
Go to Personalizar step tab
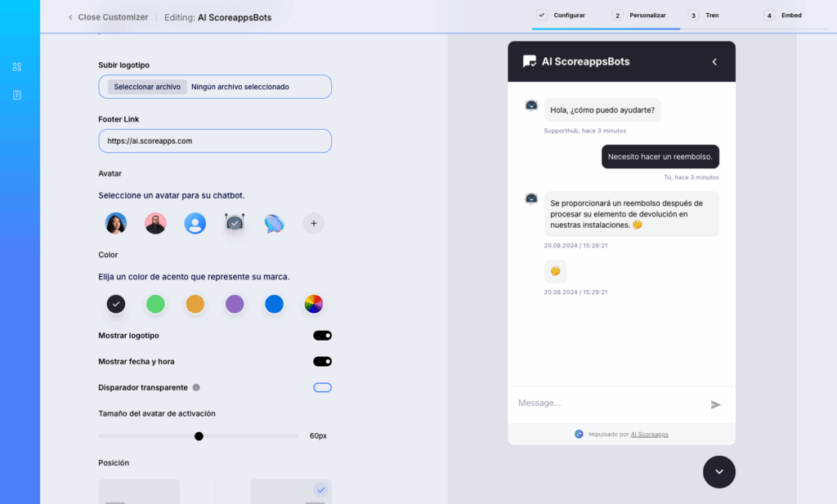[x=639, y=16]
